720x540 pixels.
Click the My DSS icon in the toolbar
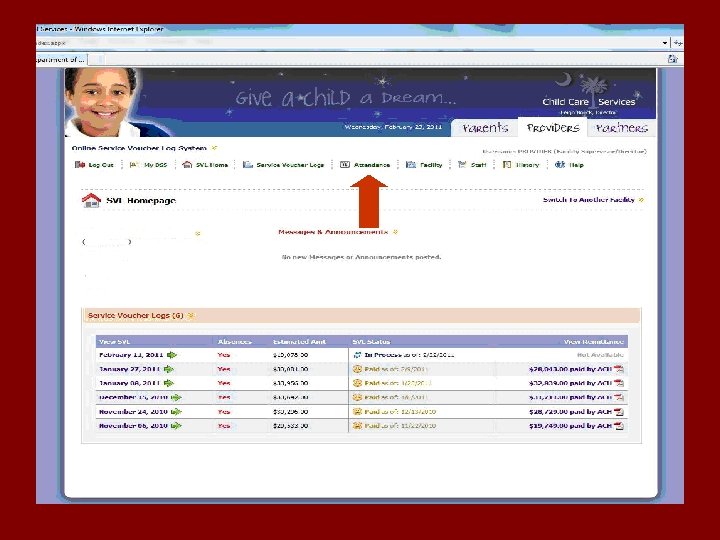coord(134,164)
